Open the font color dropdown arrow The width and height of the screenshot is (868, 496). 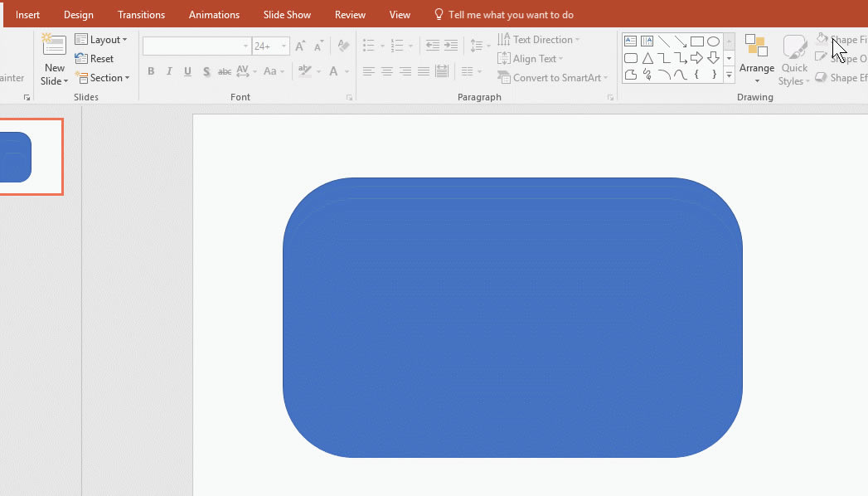click(347, 71)
